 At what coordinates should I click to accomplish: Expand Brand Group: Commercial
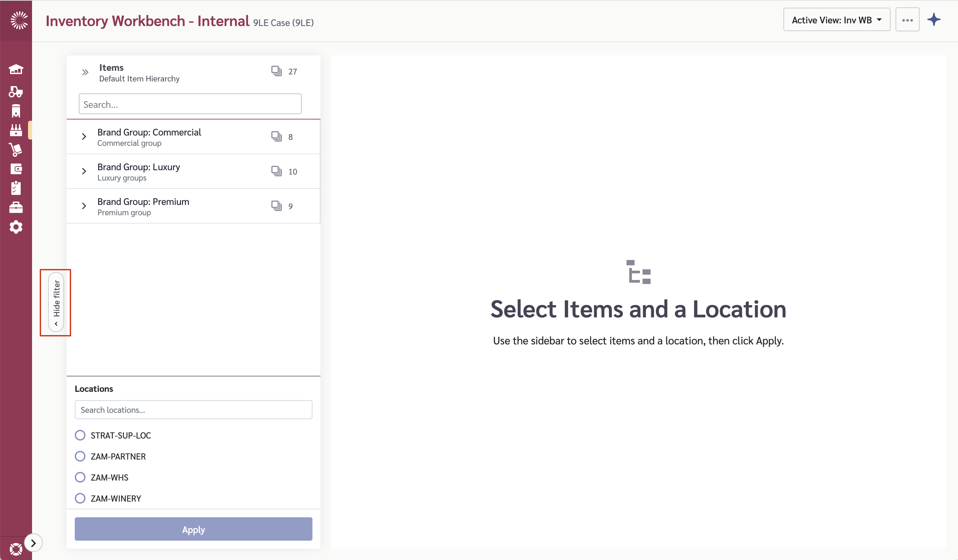click(84, 136)
